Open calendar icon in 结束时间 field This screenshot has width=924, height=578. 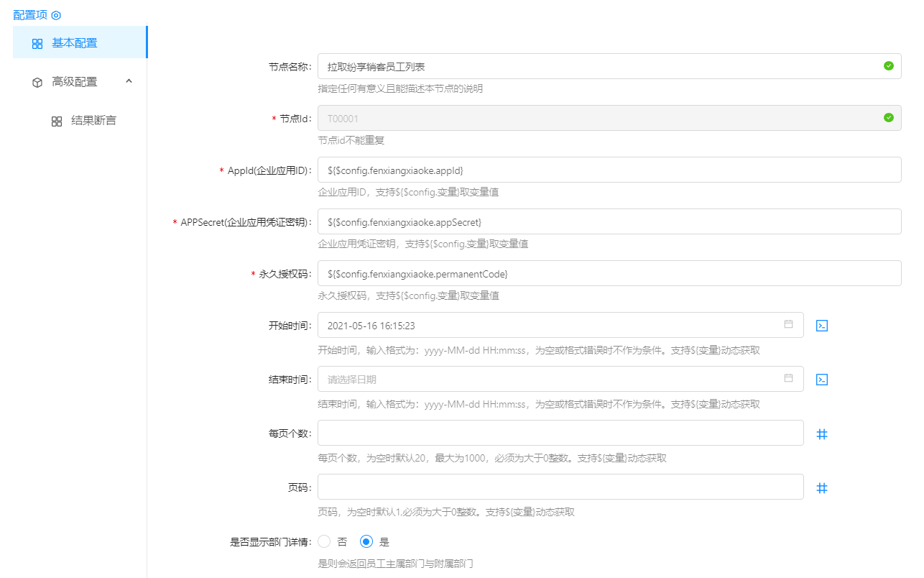point(788,379)
